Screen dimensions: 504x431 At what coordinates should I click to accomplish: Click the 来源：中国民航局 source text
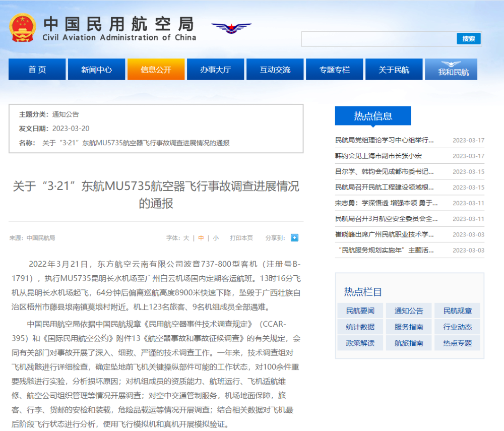(32, 238)
